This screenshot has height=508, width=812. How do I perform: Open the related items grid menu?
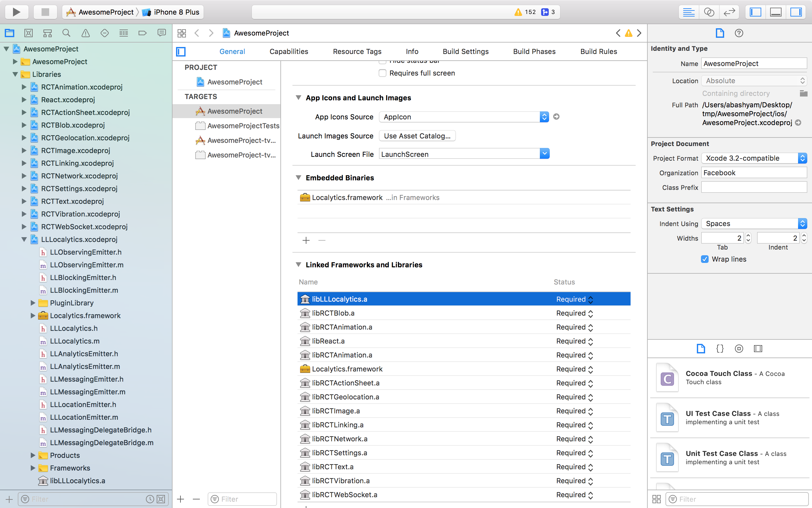181,33
